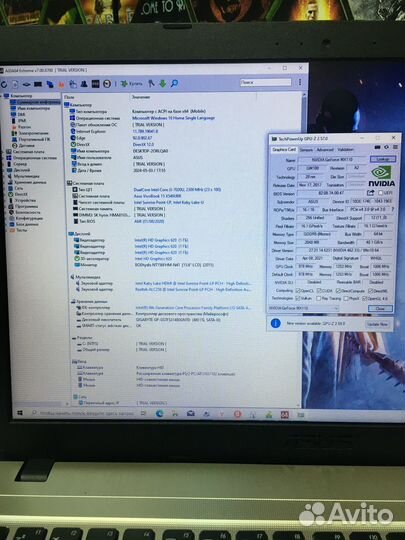405x540 pixels.
Task: Click the Lookup button in GPU-Z
Action: tap(382, 159)
